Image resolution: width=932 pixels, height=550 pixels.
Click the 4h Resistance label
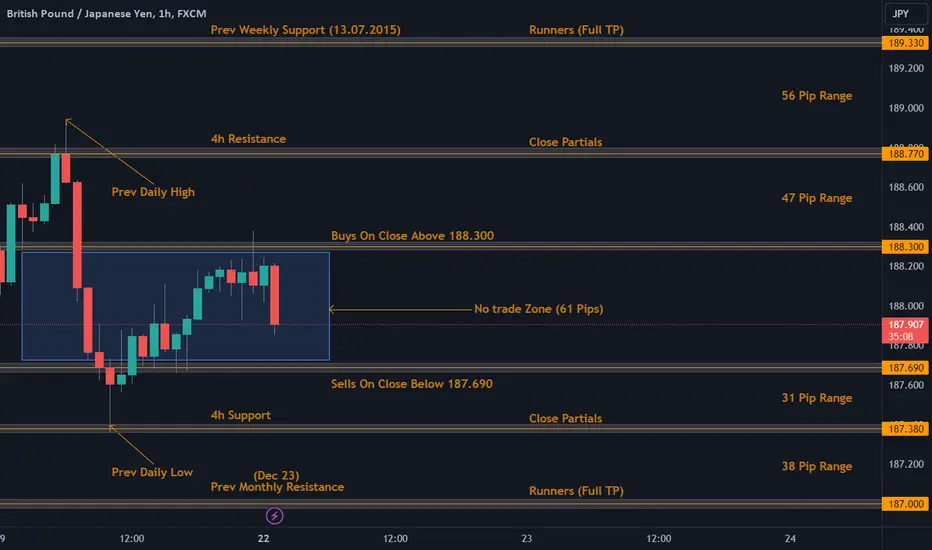248,139
